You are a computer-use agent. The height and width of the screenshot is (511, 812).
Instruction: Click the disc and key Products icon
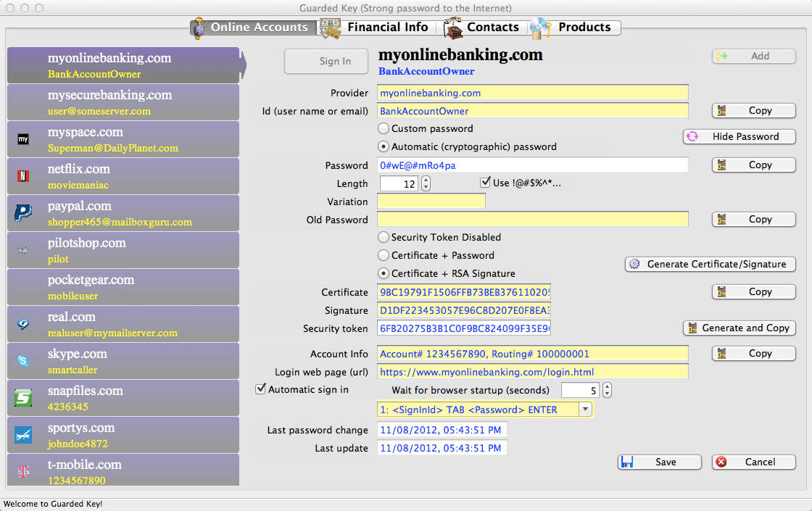pos(540,28)
